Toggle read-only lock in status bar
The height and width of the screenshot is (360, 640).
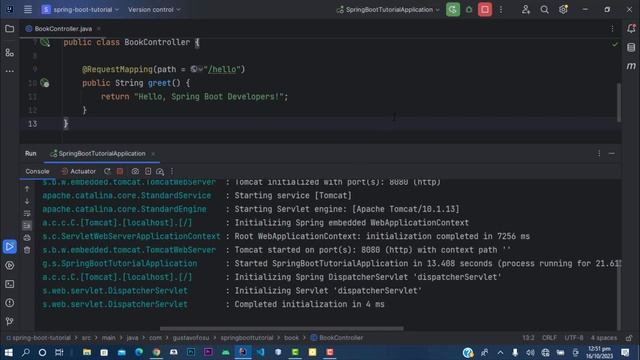click(x=629, y=338)
